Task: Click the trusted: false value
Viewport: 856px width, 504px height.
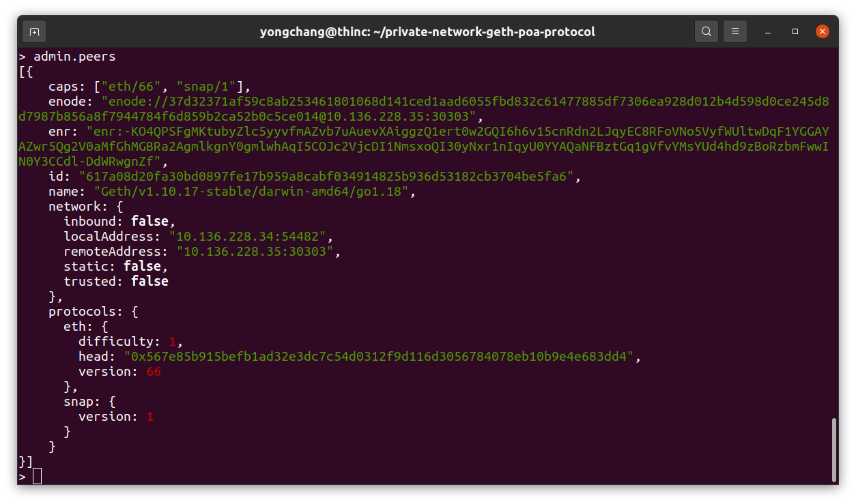Action: 149,281
